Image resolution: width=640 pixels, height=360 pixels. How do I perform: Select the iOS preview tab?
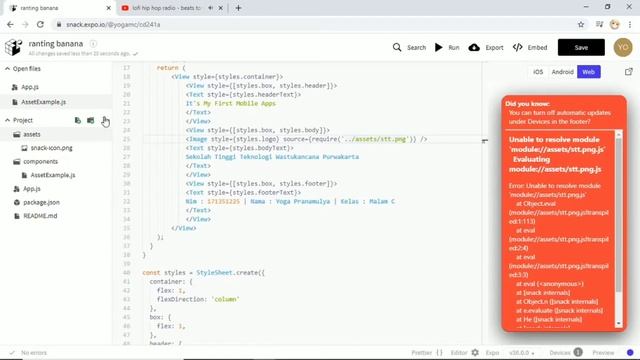[538, 72]
